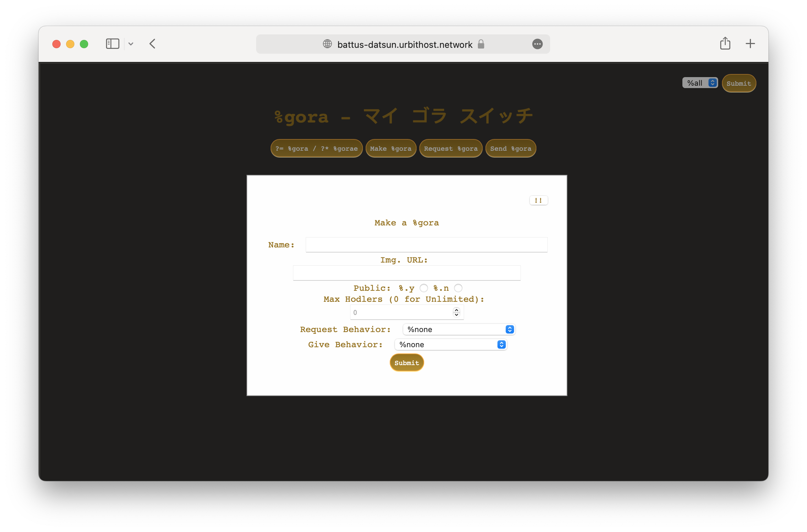Switch to the Request %gora tab
Viewport: 807px width, 532px height.
click(x=451, y=148)
